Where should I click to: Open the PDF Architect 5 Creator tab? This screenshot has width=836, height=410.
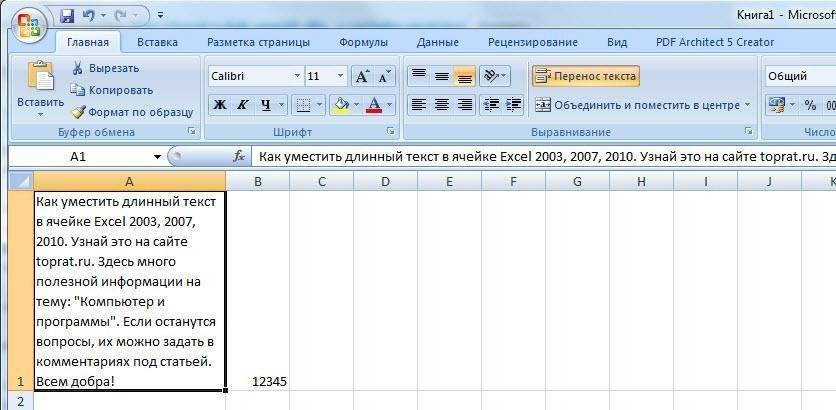pyautogui.click(x=715, y=42)
